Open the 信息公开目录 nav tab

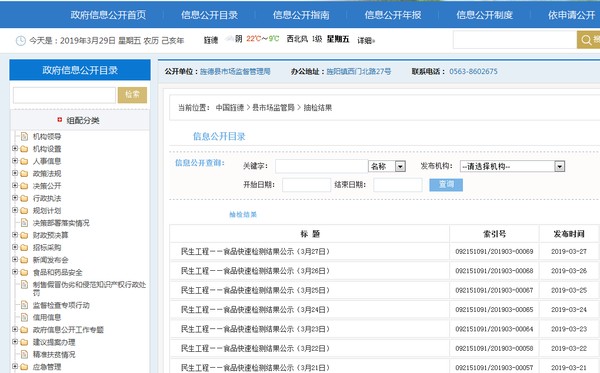(x=209, y=15)
